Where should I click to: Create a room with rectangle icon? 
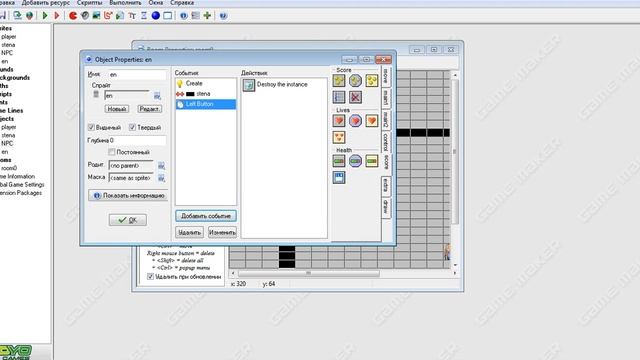coord(167,16)
